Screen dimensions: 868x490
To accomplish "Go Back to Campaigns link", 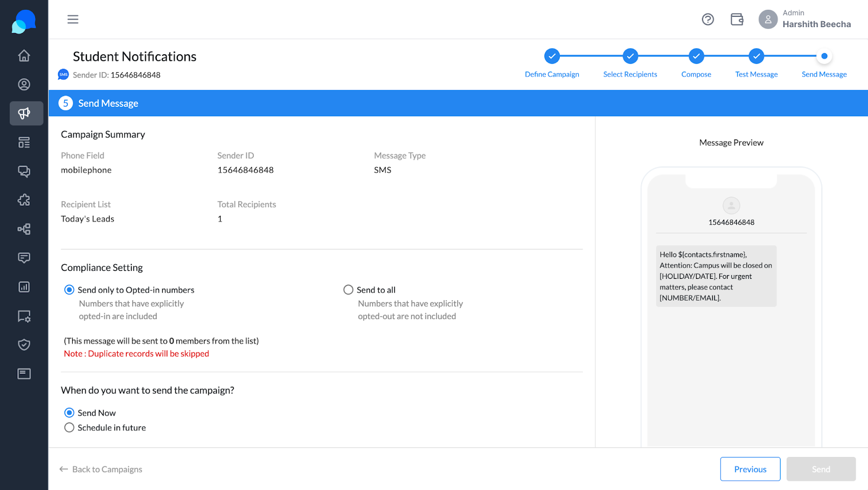I will (101, 469).
